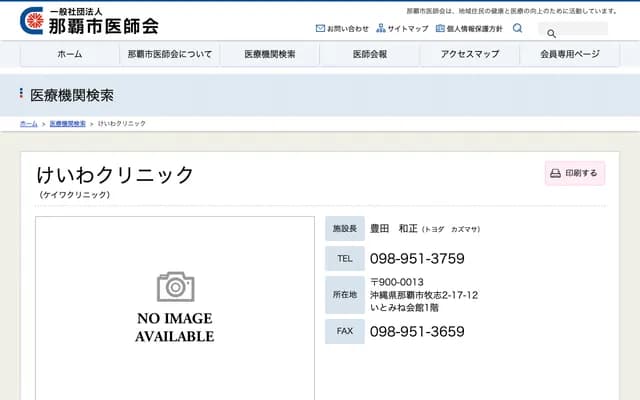Open the 医師会報 menu item

point(369,54)
